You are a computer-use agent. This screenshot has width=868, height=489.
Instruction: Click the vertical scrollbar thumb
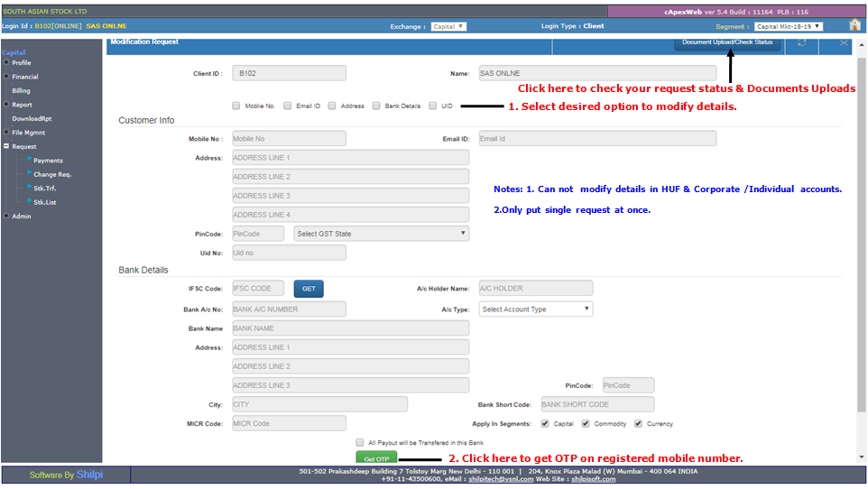(x=861, y=235)
